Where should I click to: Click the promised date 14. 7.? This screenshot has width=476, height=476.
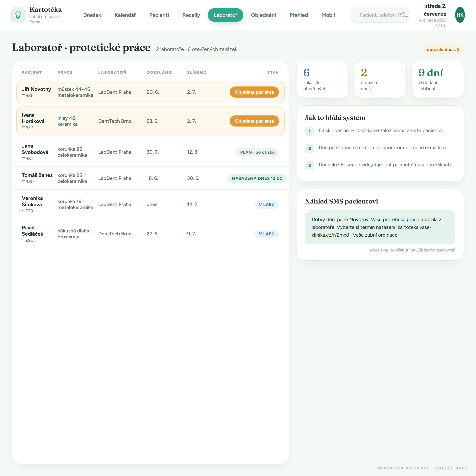click(193, 204)
